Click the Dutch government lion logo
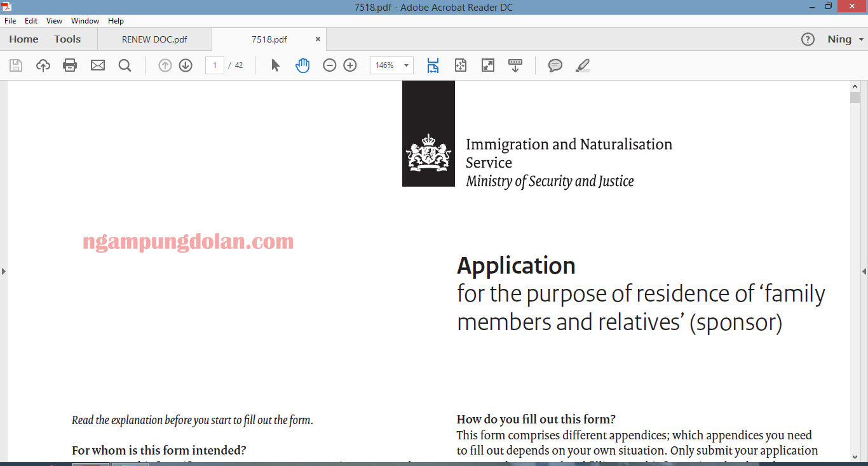The height and width of the screenshot is (466, 868). [428, 152]
